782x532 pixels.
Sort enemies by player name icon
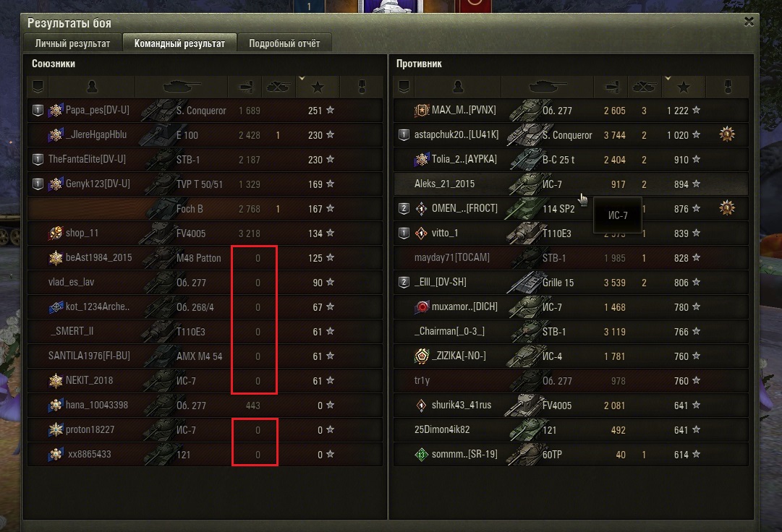(x=457, y=87)
